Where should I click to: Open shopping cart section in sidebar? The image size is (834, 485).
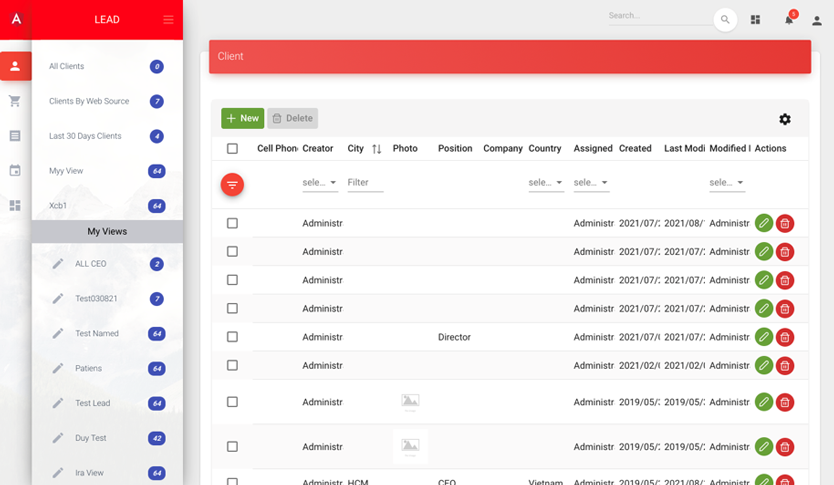pos(15,101)
